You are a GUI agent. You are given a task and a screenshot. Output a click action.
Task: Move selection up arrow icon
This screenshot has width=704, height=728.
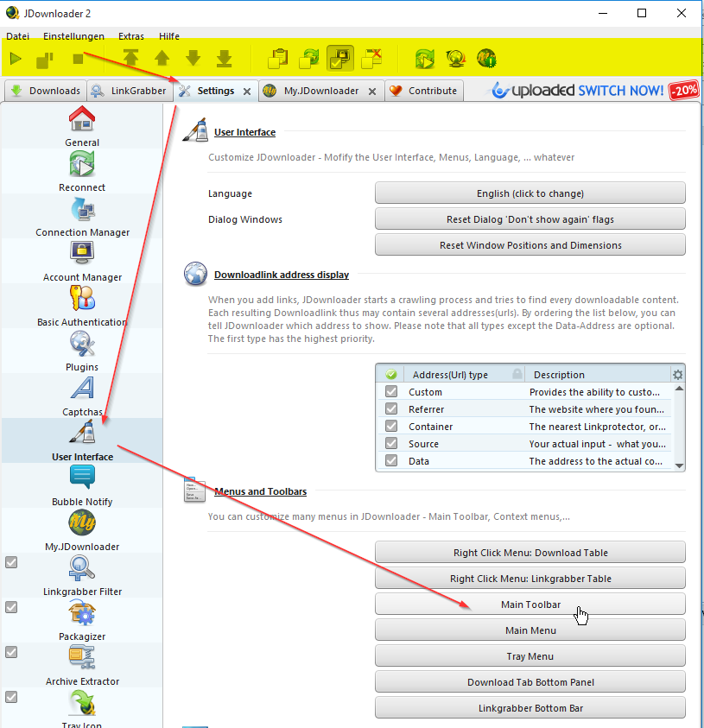pos(162,58)
